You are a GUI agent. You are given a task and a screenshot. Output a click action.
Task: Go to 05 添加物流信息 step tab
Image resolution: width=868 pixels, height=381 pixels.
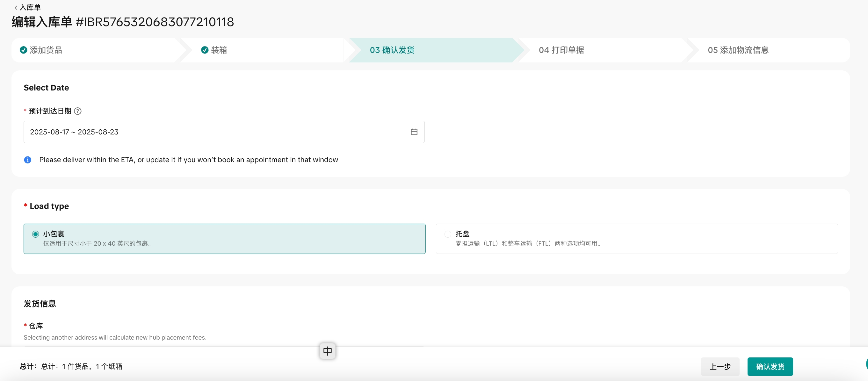[x=738, y=50]
